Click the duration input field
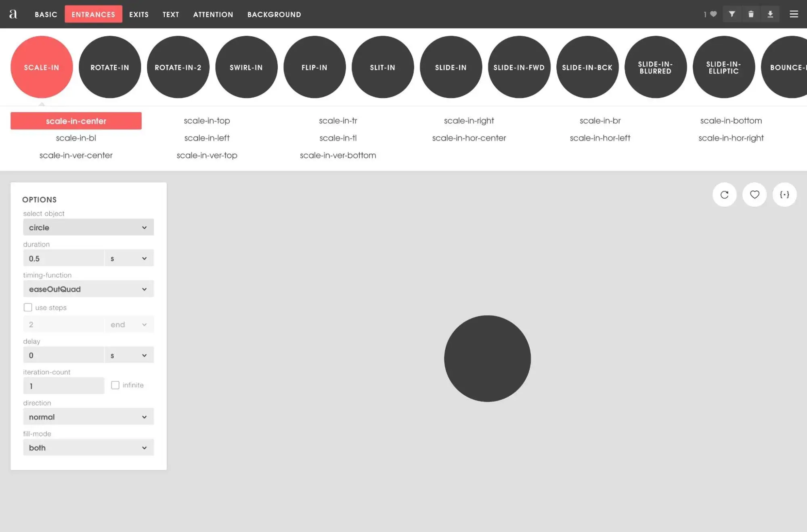Image resolution: width=807 pixels, height=532 pixels. [64, 258]
